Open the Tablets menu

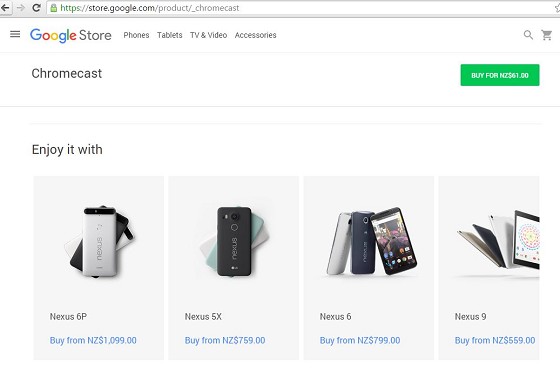coord(170,35)
